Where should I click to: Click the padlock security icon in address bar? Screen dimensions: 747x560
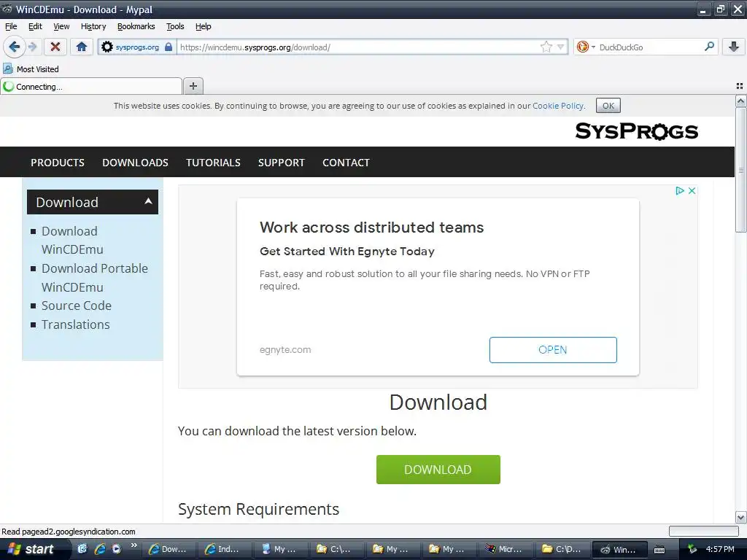point(169,47)
